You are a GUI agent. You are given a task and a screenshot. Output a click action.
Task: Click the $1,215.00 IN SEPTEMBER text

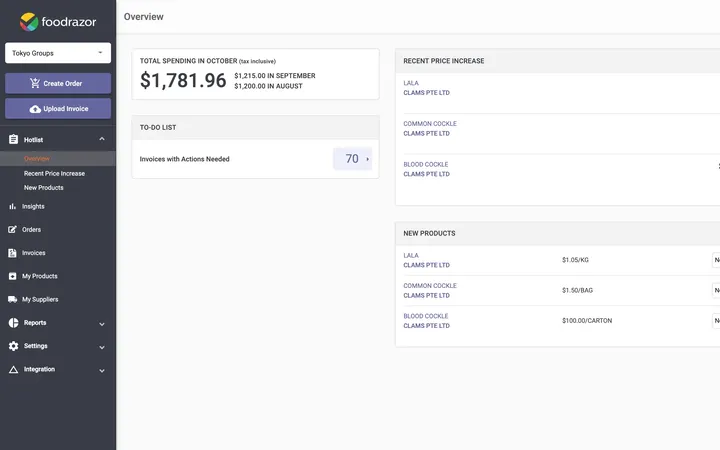pyautogui.click(x=275, y=76)
